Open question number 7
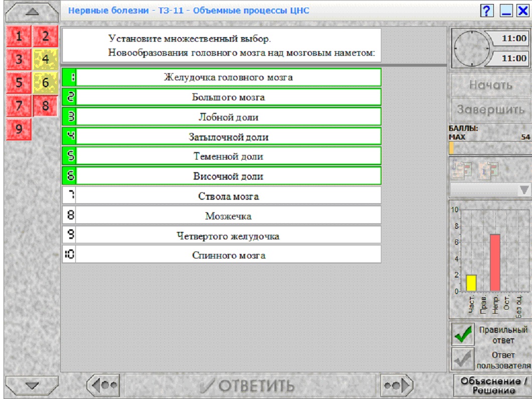The width and height of the screenshot is (532, 399). tap(19, 105)
